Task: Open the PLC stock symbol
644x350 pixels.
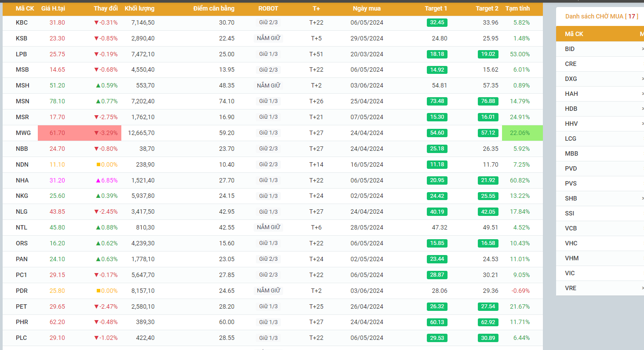Action: click(x=22, y=338)
